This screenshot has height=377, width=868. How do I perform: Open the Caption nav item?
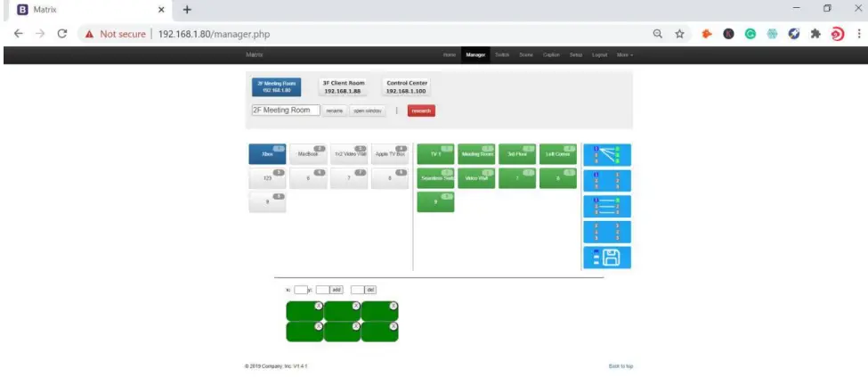[x=551, y=55]
